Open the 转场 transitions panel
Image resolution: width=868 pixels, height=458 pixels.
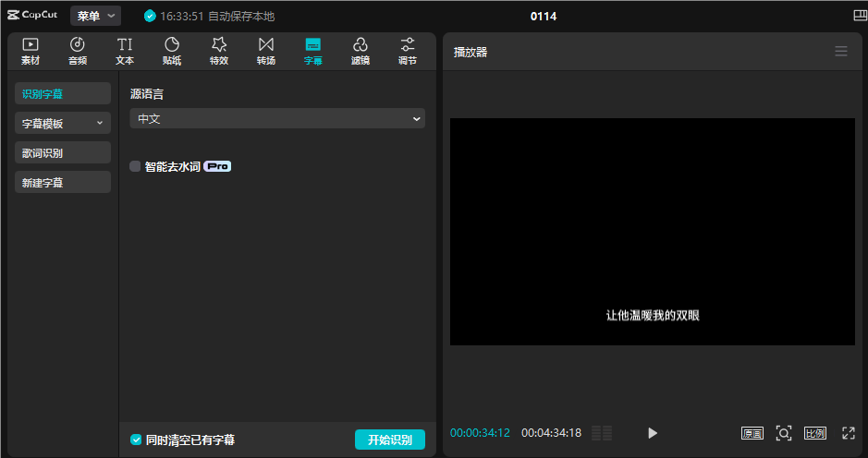pos(266,51)
